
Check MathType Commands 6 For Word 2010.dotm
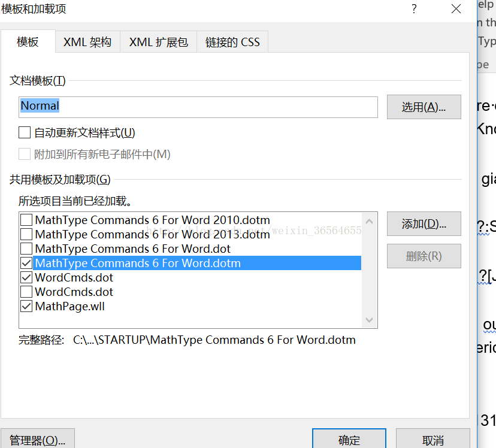click(x=26, y=220)
